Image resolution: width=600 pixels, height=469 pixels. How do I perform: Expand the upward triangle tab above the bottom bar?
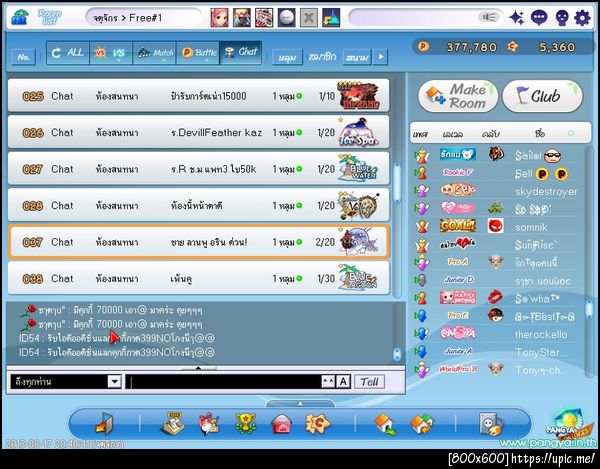tap(300, 403)
